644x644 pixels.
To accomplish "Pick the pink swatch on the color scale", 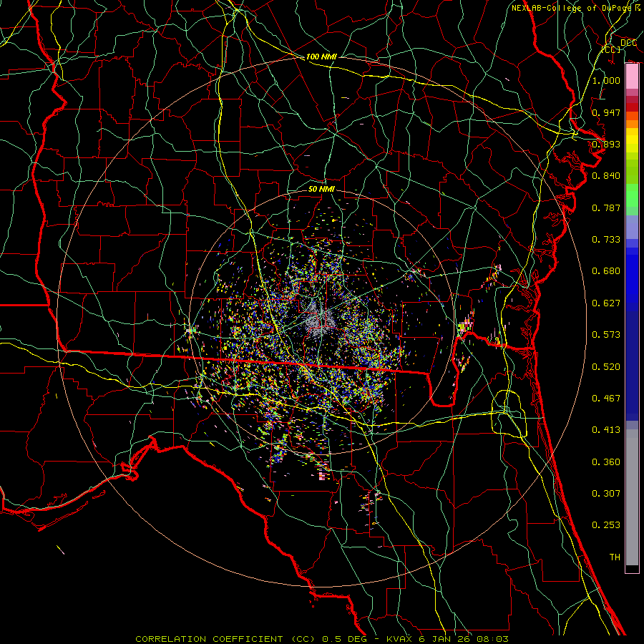I will (632, 77).
